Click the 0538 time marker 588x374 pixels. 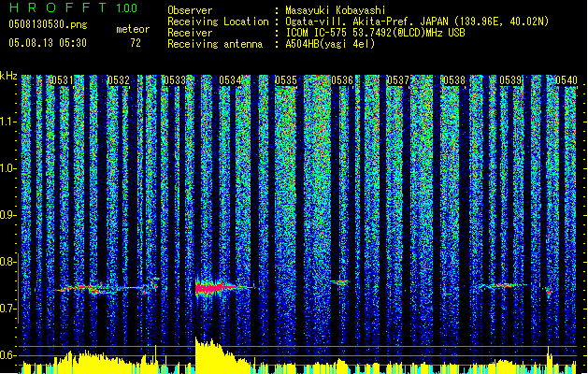[454, 80]
